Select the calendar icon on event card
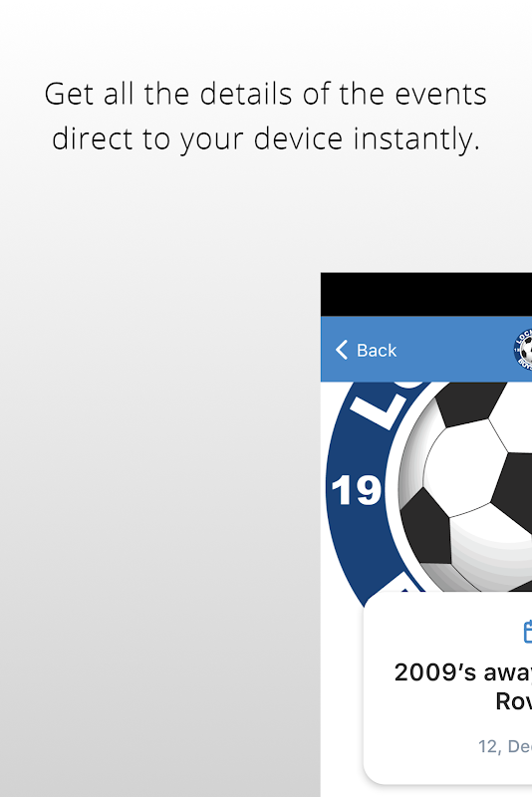The image size is (532, 797). (528, 632)
